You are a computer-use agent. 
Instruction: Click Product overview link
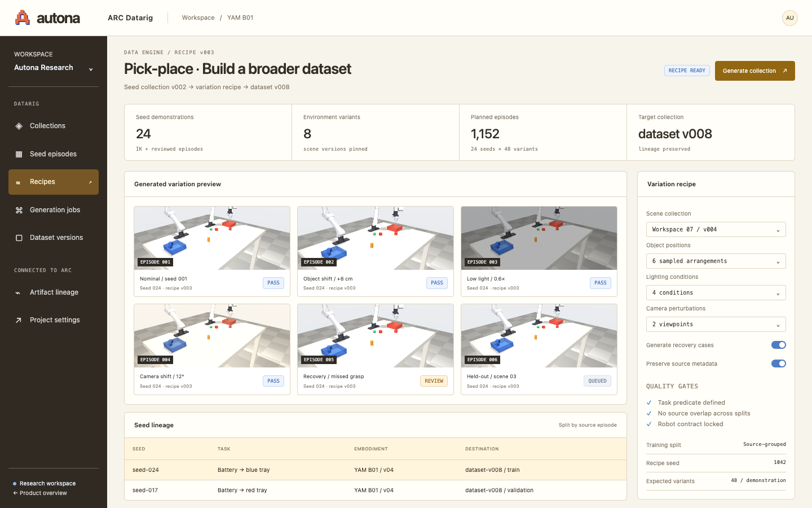point(40,493)
